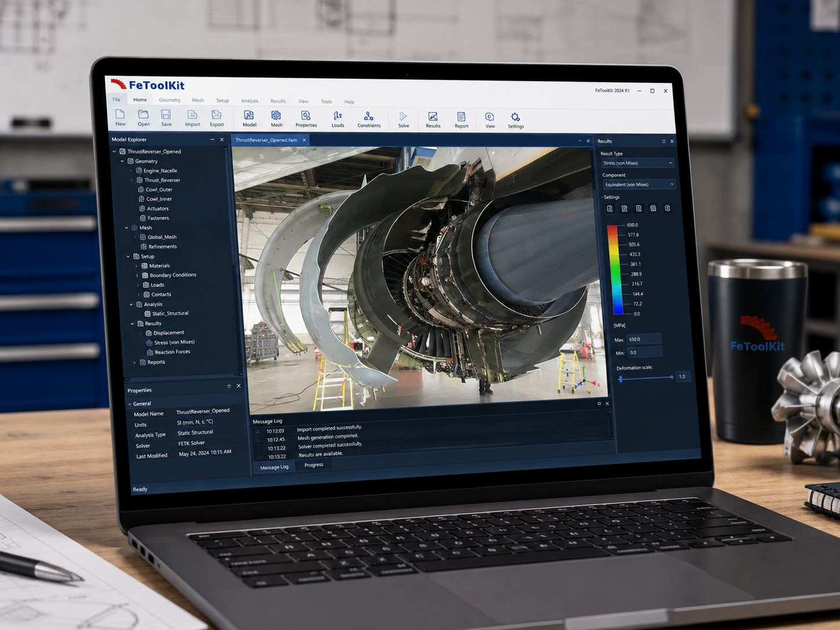Screen dimensions: 840x630
Task: Close the Model Explorer panel
Action: tap(222, 139)
